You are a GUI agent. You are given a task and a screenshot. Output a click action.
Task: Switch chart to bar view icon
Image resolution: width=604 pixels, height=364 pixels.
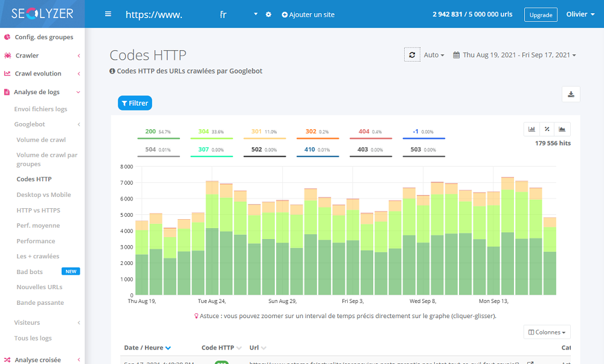pos(532,129)
